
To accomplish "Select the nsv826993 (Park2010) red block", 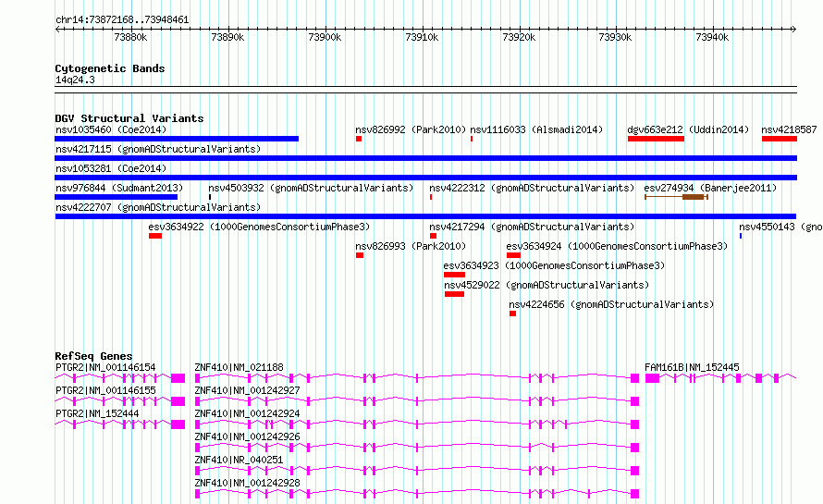I will (x=360, y=255).
